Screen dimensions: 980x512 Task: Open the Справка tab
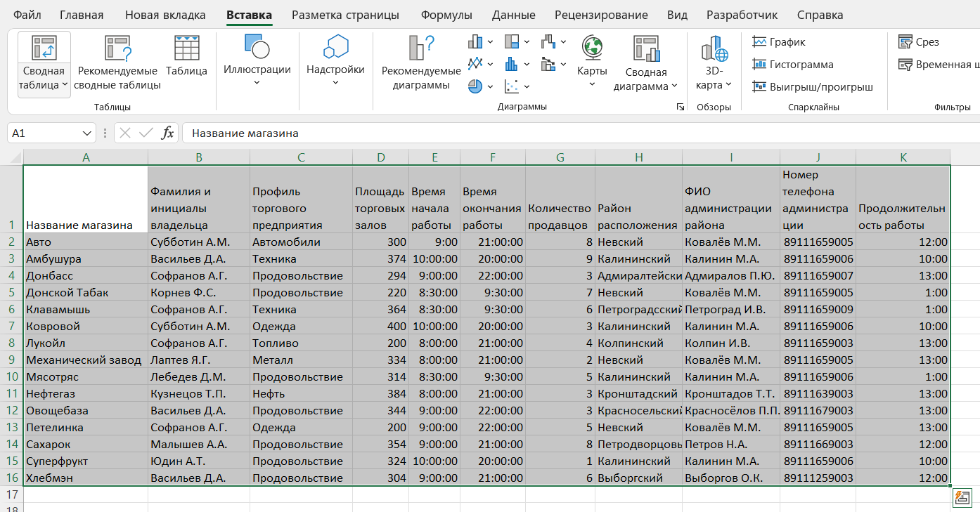[820, 15]
